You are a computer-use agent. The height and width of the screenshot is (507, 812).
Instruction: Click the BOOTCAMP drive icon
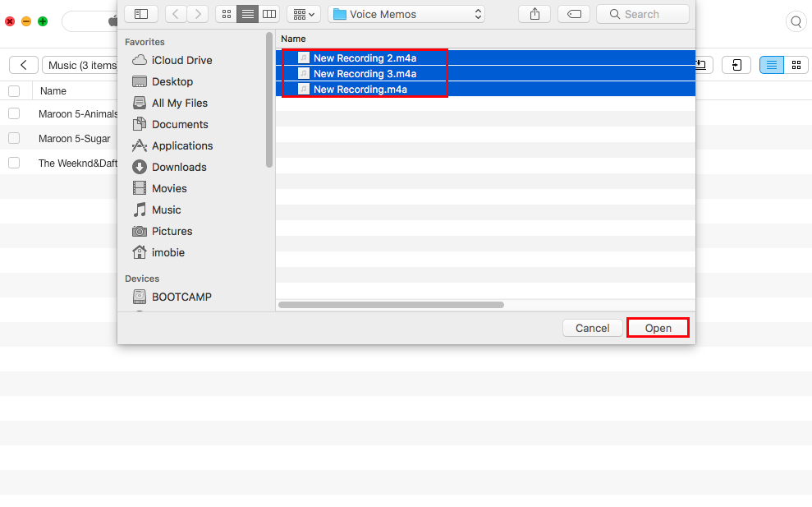(140, 297)
